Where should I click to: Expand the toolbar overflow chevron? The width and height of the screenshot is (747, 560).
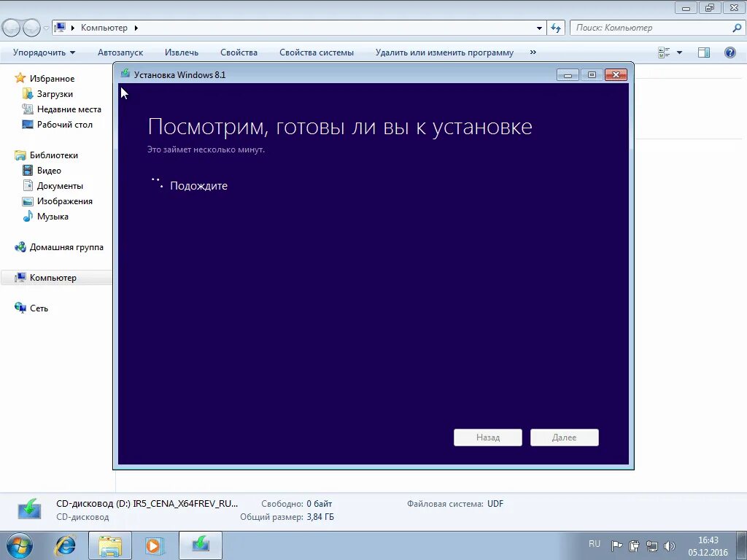click(x=533, y=52)
